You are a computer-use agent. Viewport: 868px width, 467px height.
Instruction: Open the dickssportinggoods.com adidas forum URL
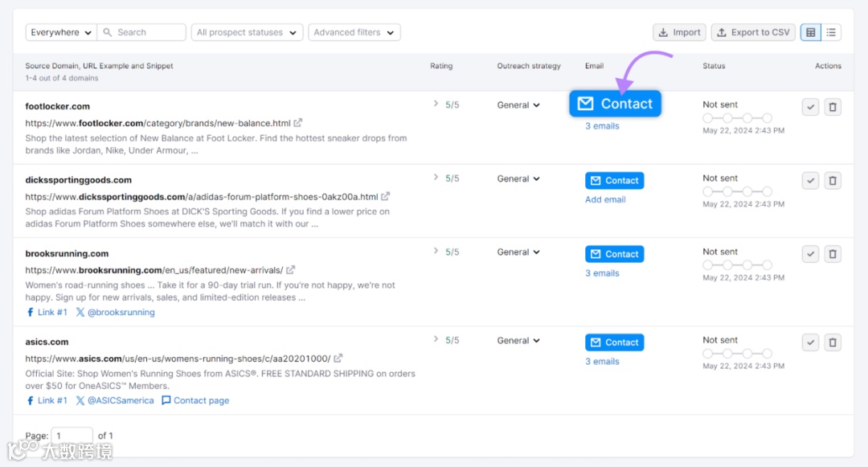(202, 196)
